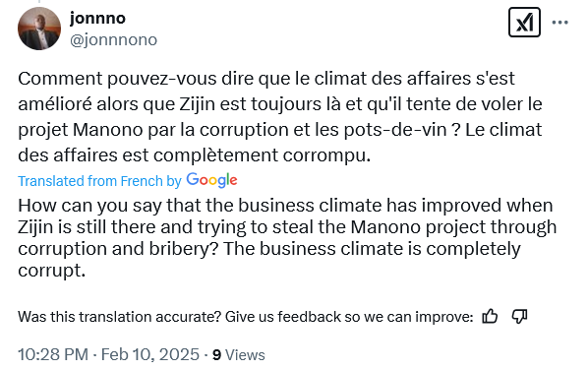Viewport: 588px width, 370px height.
Task: Visit the @jonnnono handle link
Action: [x=113, y=39]
